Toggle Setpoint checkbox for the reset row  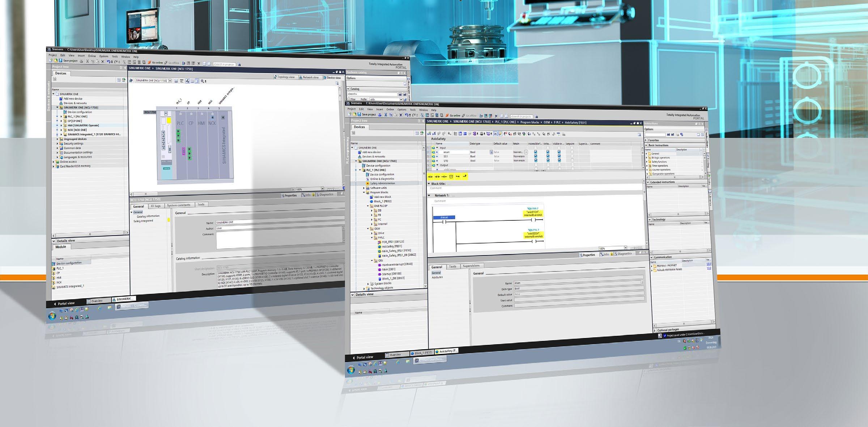point(572,152)
